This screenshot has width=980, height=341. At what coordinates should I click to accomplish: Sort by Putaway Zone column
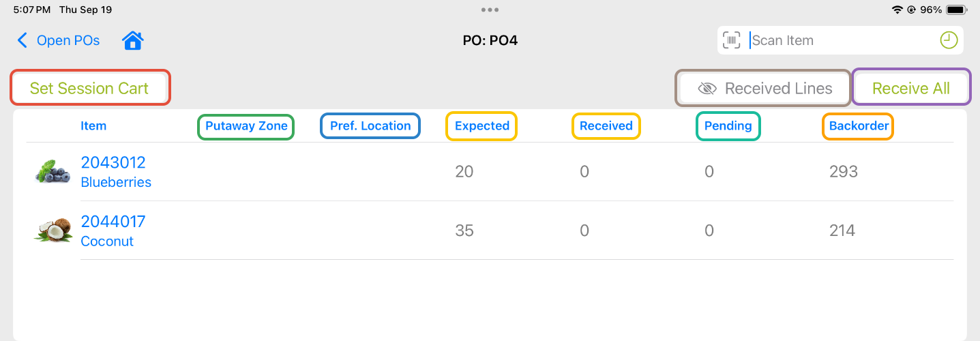[x=246, y=126]
